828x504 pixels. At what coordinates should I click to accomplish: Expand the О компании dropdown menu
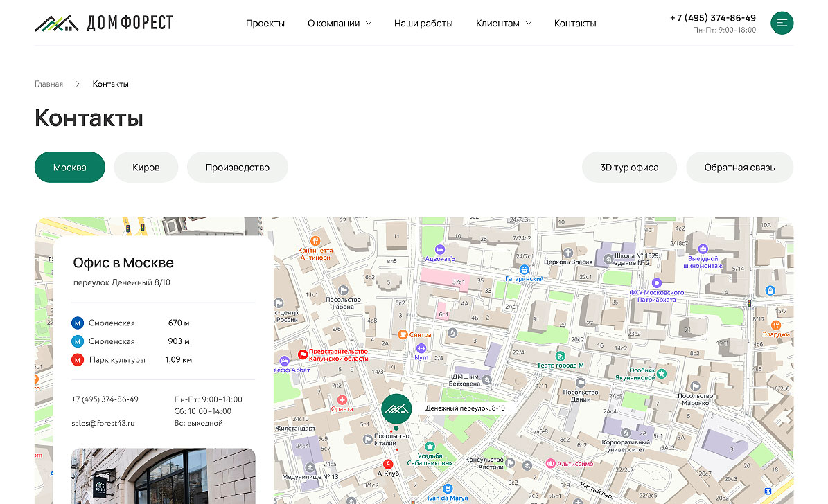tap(339, 24)
